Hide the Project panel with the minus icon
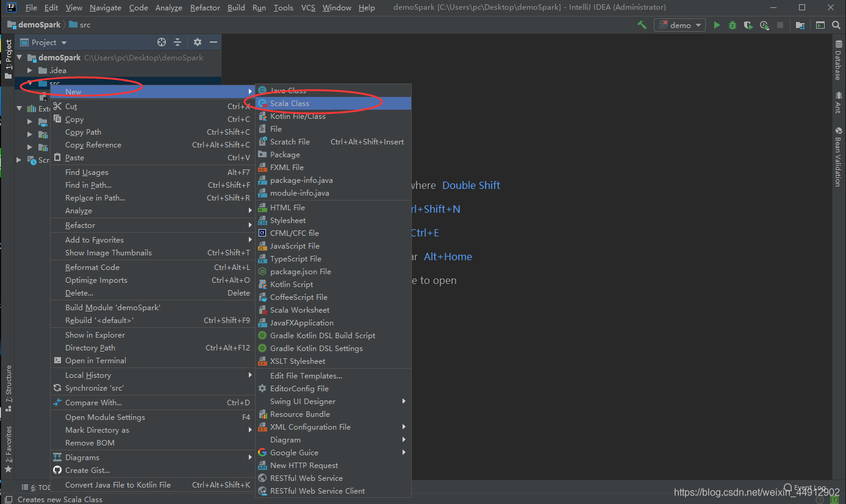Screen dimensions: 846x504 pos(213,42)
